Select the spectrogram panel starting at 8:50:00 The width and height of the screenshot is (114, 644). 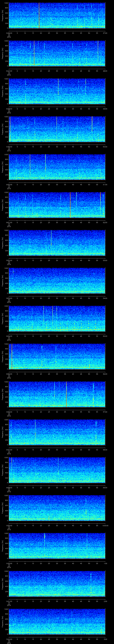point(57,167)
